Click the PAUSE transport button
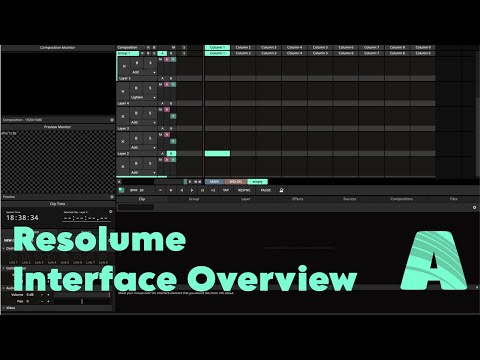480x360 pixels. click(x=266, y=190)
